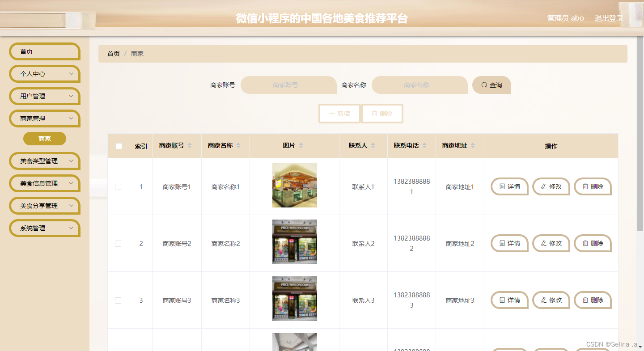Expand 个人中心 sidebar menu
Viewport: 644px width, 351px height.
[x=45, y=74]
